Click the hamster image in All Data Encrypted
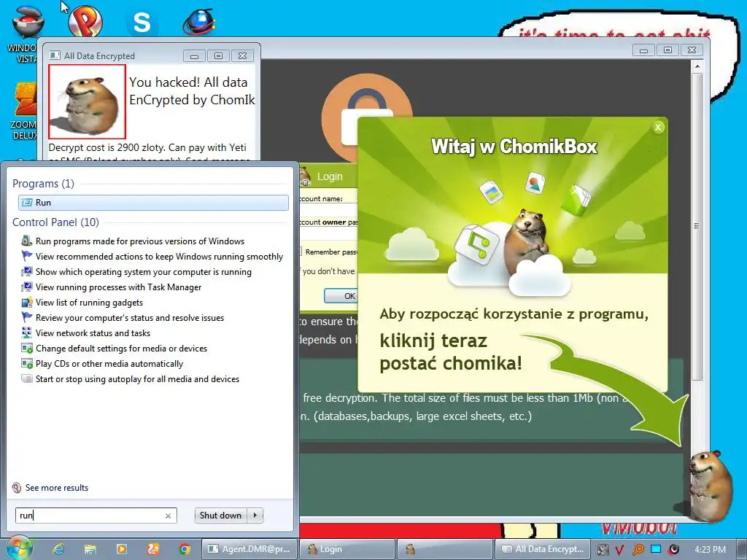747x560 pixels. pyautogui.click(x=88, y=101)
